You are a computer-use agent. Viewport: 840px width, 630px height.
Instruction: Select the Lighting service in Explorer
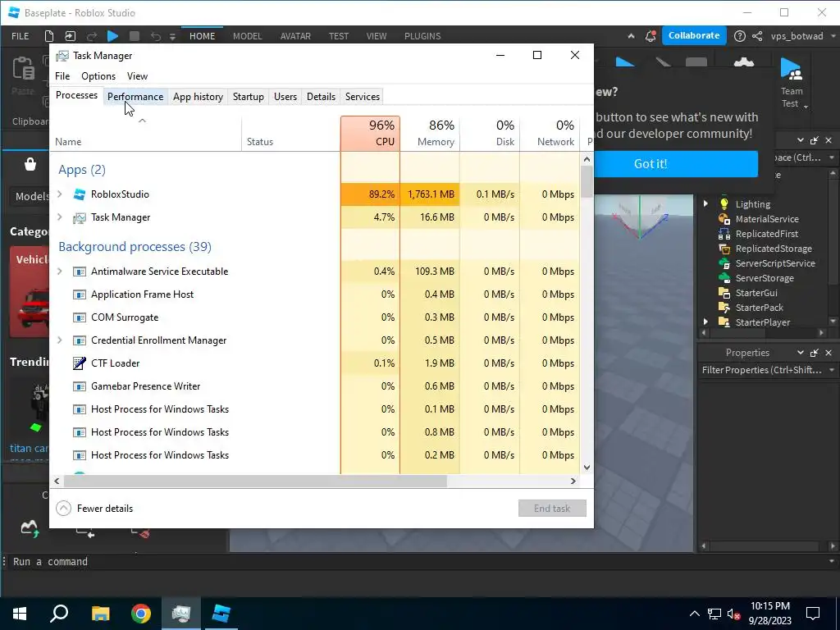tap(753, 204)
